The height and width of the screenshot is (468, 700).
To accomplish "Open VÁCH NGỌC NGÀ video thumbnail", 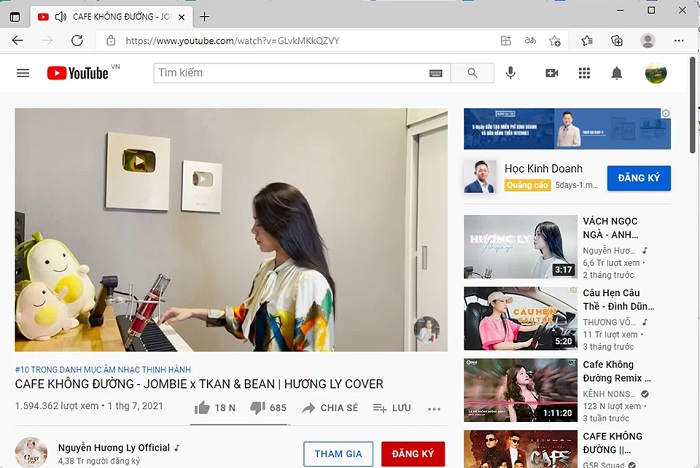I will click(521, 247).
